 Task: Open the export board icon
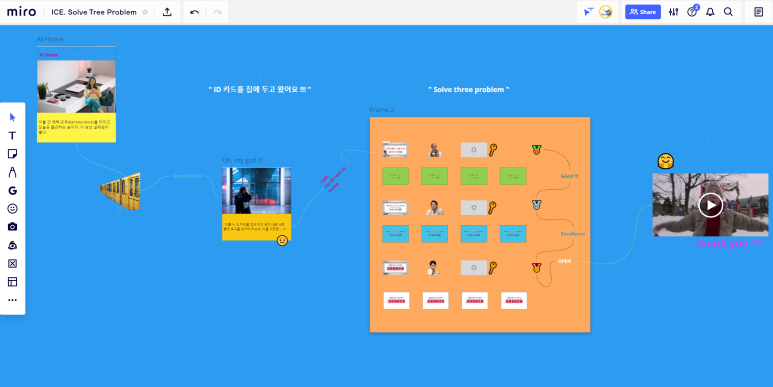(x=167, y=12)
